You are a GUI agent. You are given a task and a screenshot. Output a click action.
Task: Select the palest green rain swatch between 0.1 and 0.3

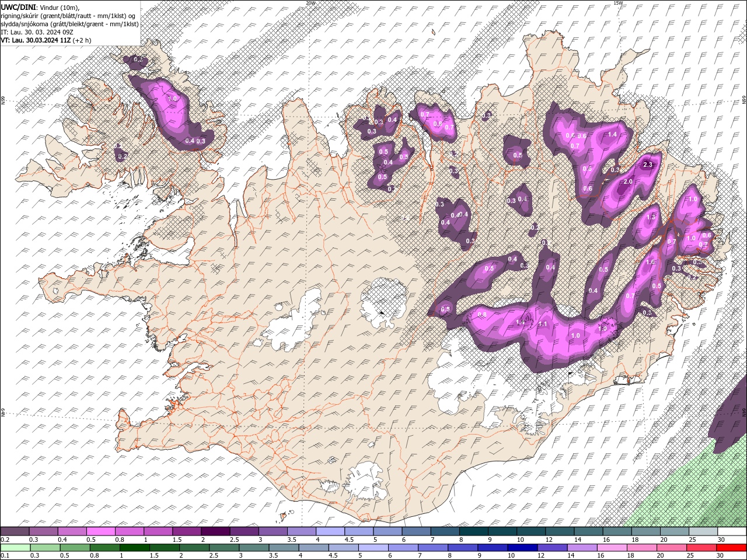coord(16,548)
